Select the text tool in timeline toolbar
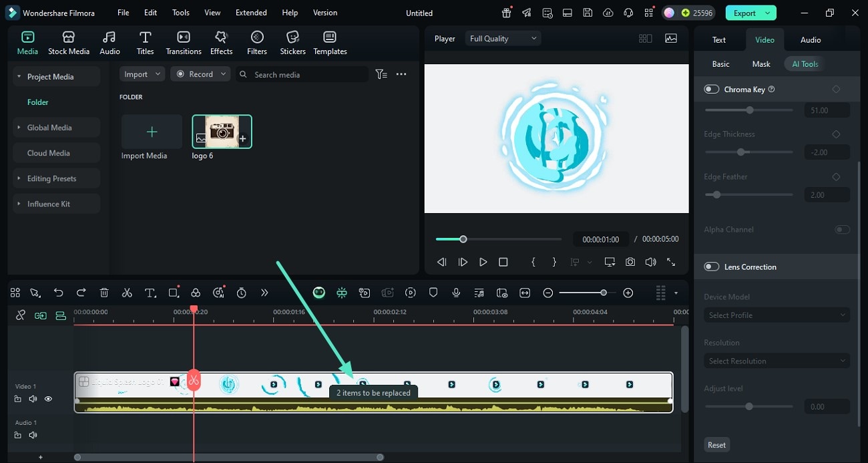Viewport: 868px width, 463px height. click(x=150, y=293)
